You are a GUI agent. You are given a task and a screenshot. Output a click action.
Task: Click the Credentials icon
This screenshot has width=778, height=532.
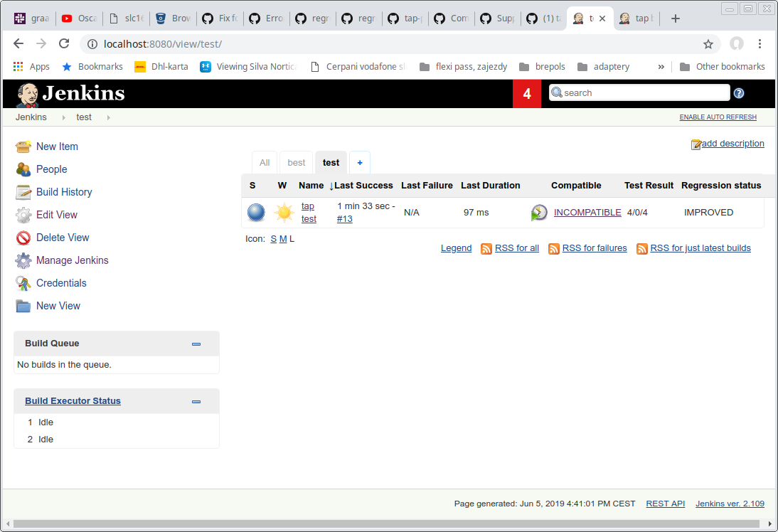click(x=22, y=283)
